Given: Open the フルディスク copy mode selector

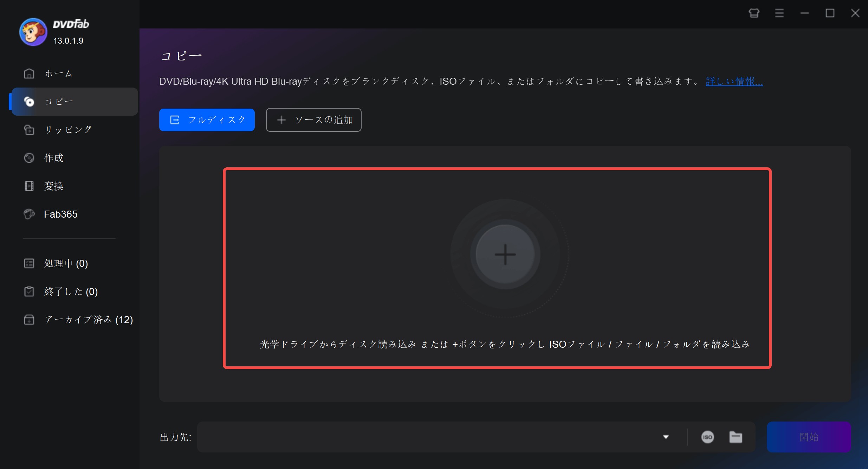Looking at the screenshot, I should (x=207, y=120).
